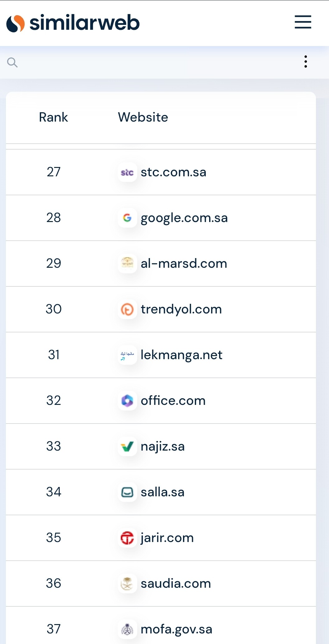The height and width of the screenshot is (644, 329).
Task: Open the three-dot more options menu
Action: [x=306, y=62]
